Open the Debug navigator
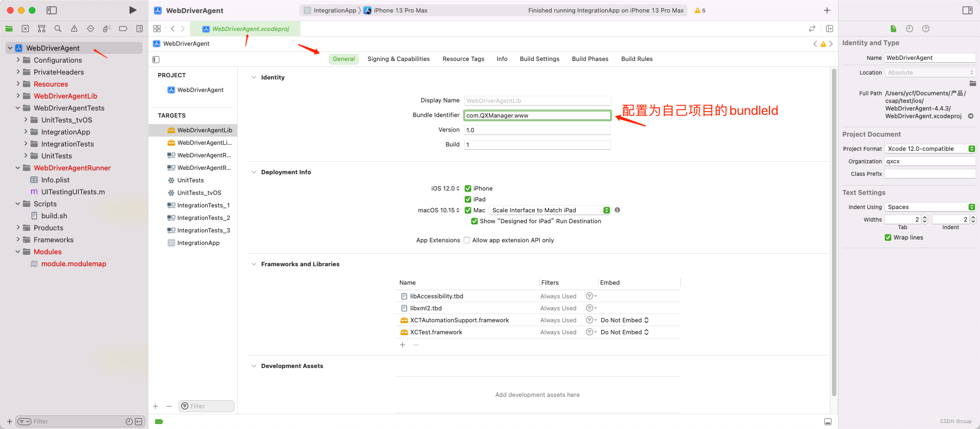Image resolution: width=980 pixels, height=429 pixels. (x=107, y=29)
